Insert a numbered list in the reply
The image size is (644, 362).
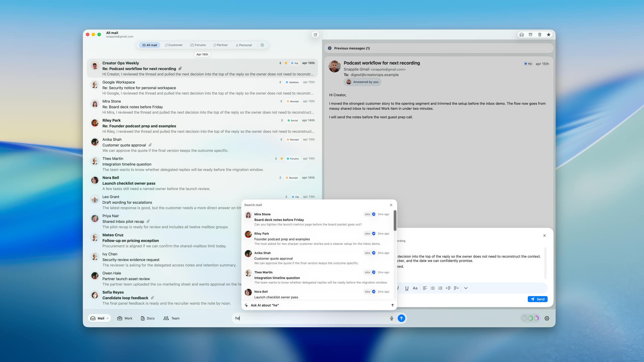[440, 288]
